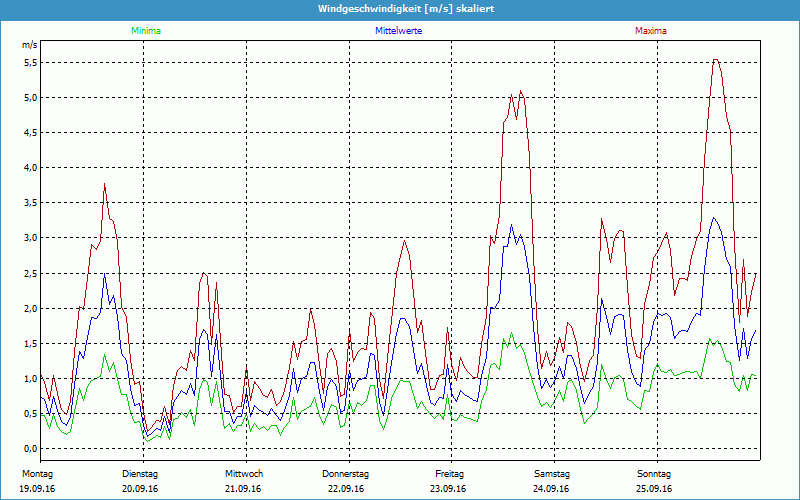Screen dimensions: 800x500
Task: Click the date 24.09.16
Action: tap(551, 489)
